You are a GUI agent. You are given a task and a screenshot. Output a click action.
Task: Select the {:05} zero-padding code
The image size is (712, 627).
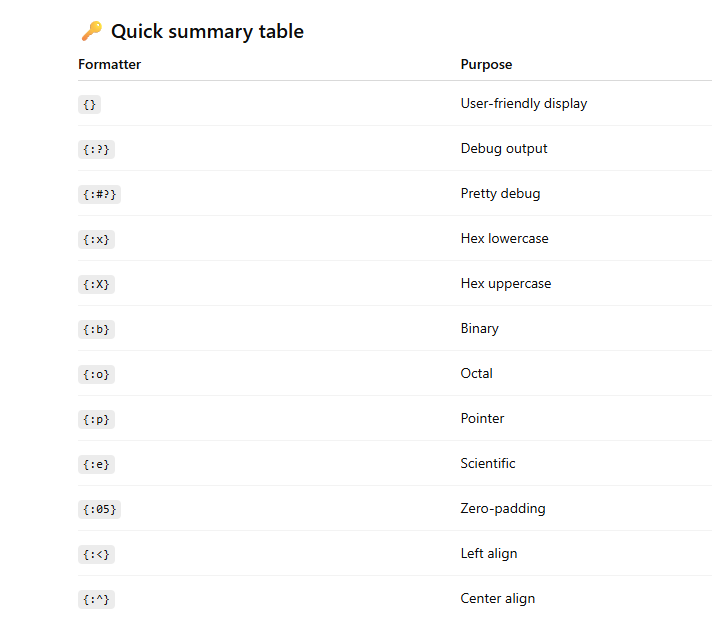click(x=99, y=509)
